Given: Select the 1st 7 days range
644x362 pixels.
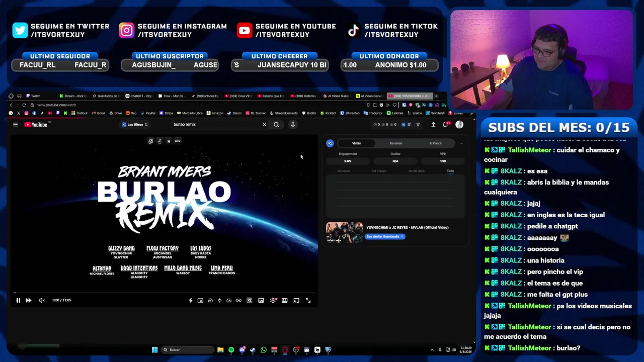Looking at the screenshot, I should click(379, 171).
